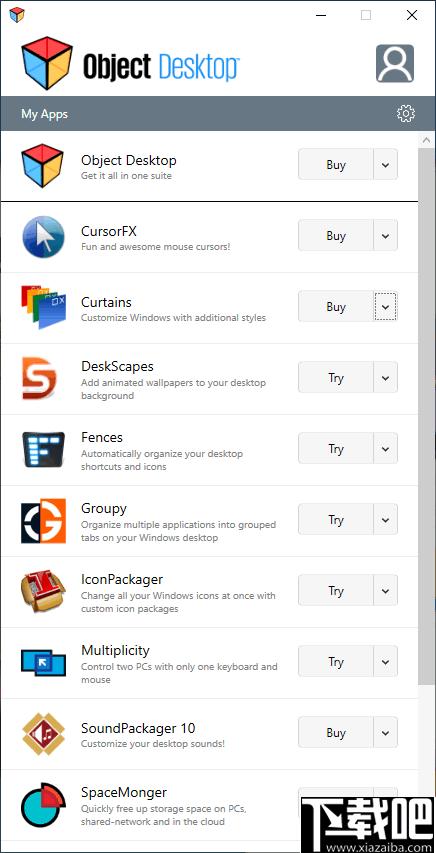Click the IconPackager app icon

[44, 591]
